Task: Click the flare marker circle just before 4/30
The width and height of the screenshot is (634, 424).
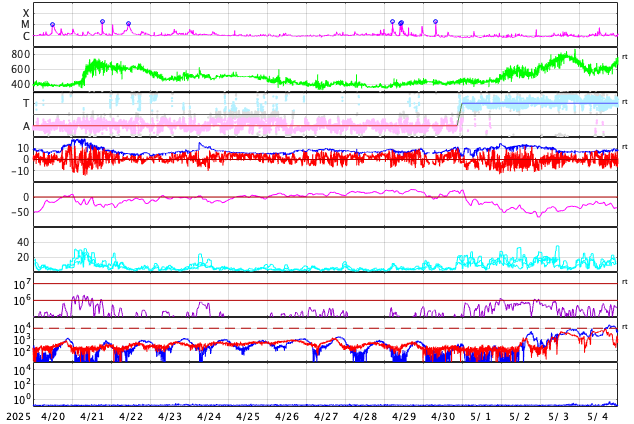Action: (435, 21)
